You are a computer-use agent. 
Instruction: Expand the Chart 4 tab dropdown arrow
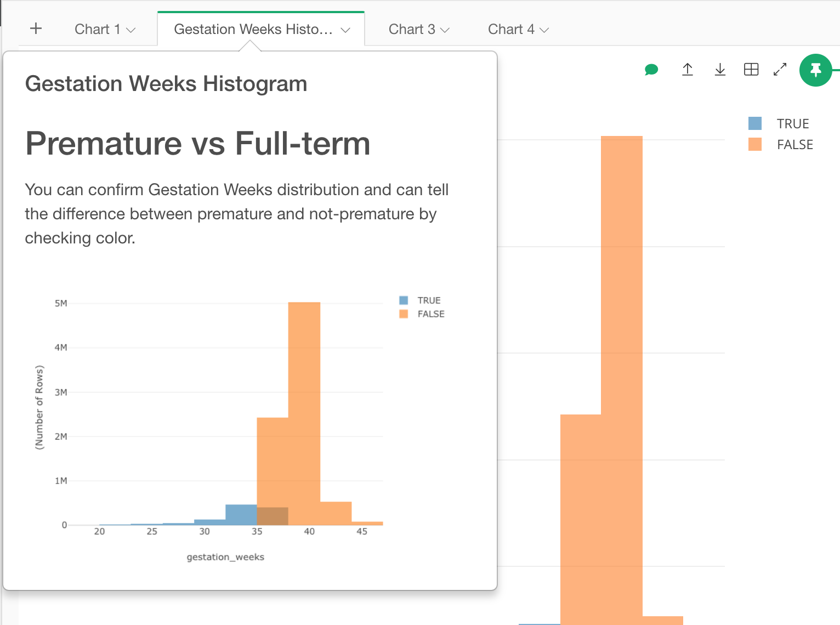click(x=544, y=30)
